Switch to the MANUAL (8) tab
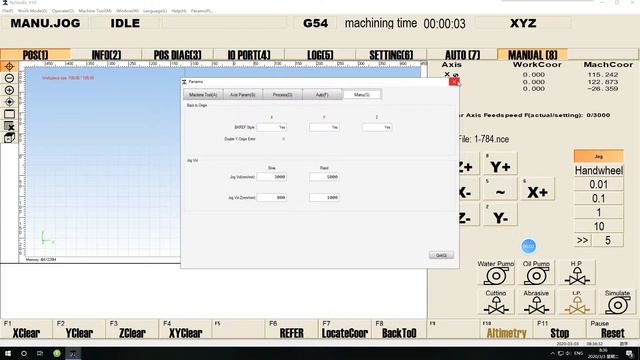 pos(533,54)
